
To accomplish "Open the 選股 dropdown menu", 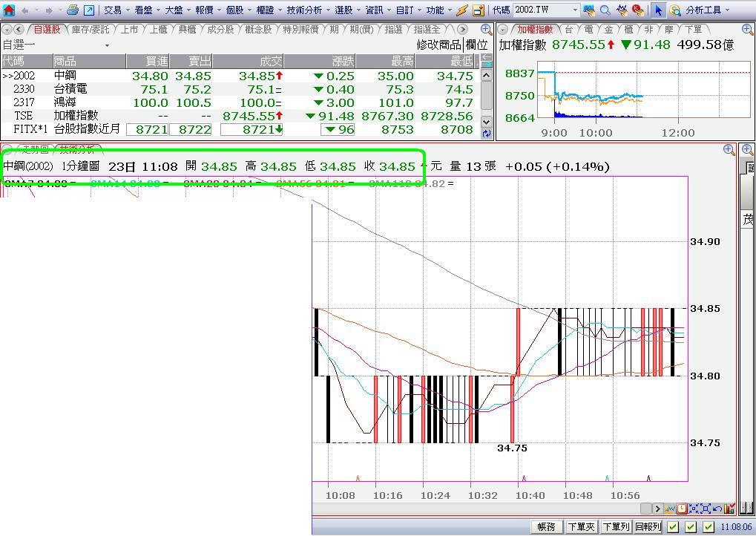I will (348, 10).
